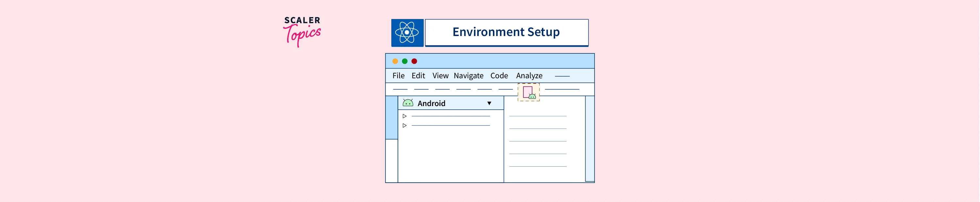Image resolution: width=980 pixels, height=202 pixels.
Task: Open the Analyze menu
Action: 529,76
